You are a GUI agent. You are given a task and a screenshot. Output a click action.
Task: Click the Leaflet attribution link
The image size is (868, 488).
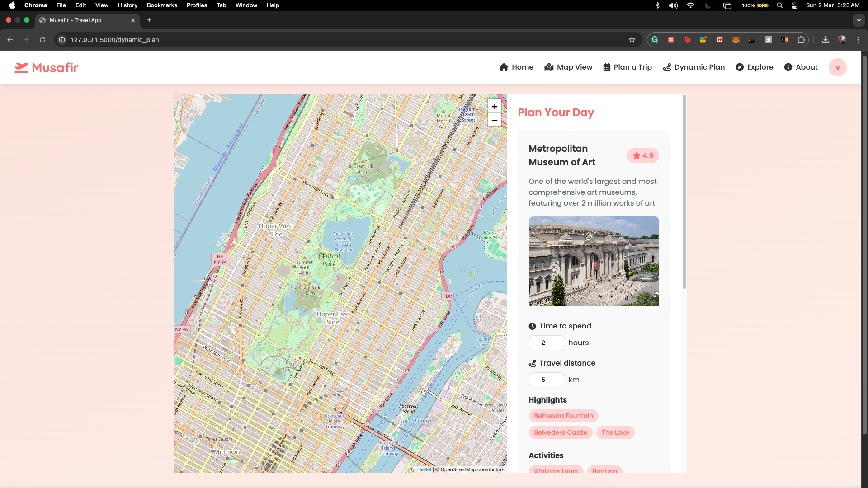424,470
